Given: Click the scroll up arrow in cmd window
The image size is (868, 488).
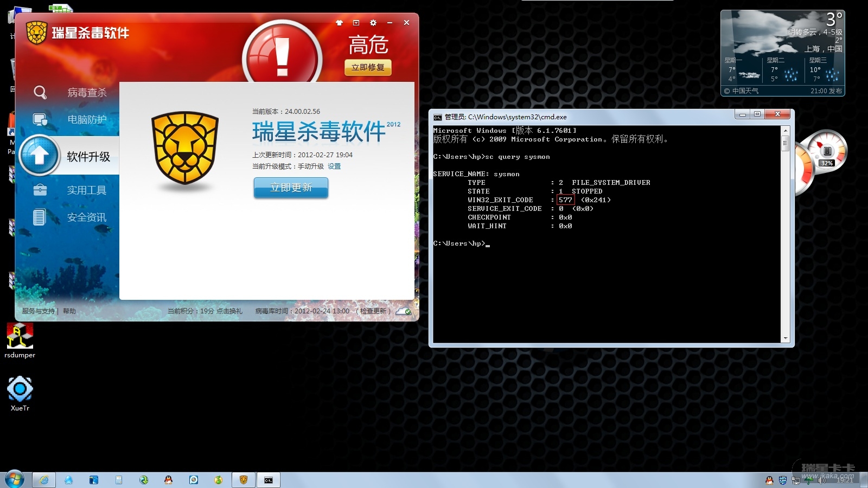Looking at the screenshot, I should (x=785, y=131).
